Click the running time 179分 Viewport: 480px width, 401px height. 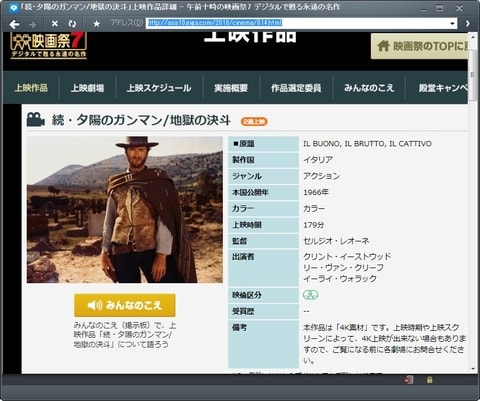pyautogui.click(x=313, y=225)
